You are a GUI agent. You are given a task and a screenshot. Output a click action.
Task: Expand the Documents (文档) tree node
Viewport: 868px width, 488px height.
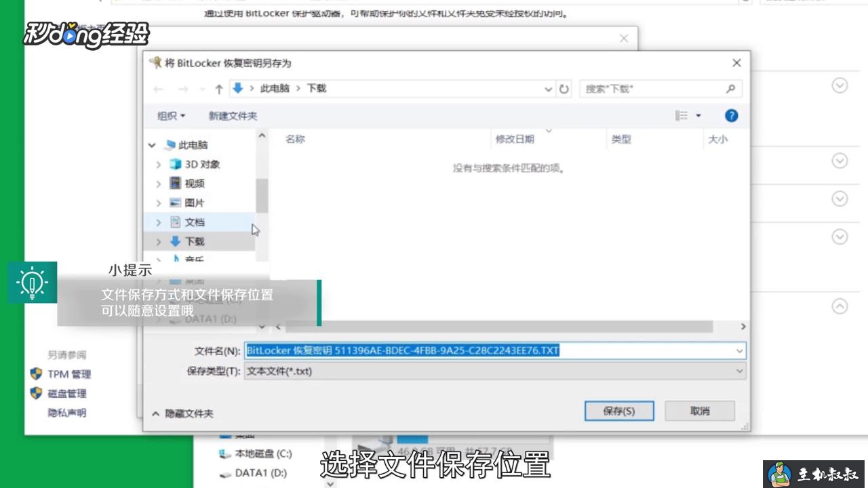pyautogui.click(x=159, y=222)
